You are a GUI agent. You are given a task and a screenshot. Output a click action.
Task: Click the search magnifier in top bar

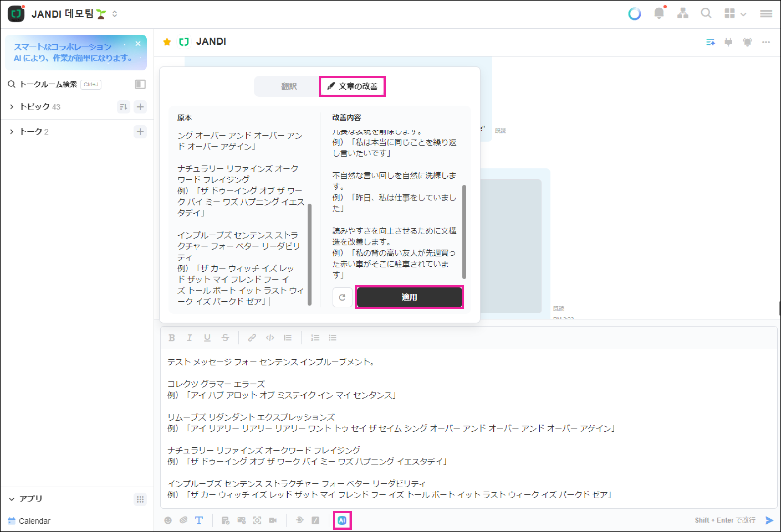[706, 13]
